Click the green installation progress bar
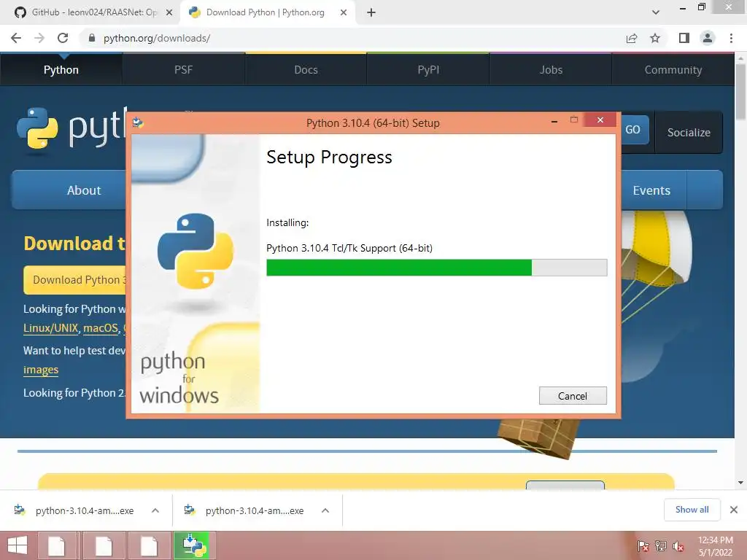Screen dimensions: 747x560 click(x=436, y=268)
